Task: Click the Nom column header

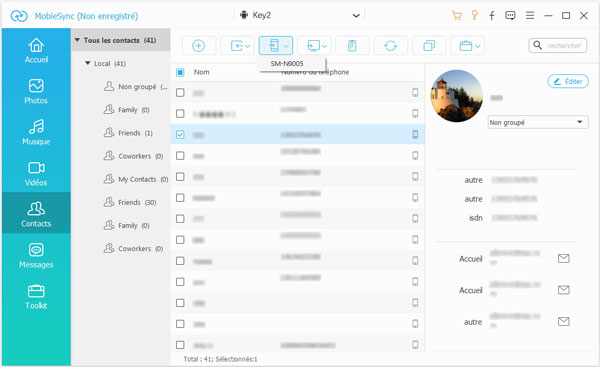Action: 202,72
